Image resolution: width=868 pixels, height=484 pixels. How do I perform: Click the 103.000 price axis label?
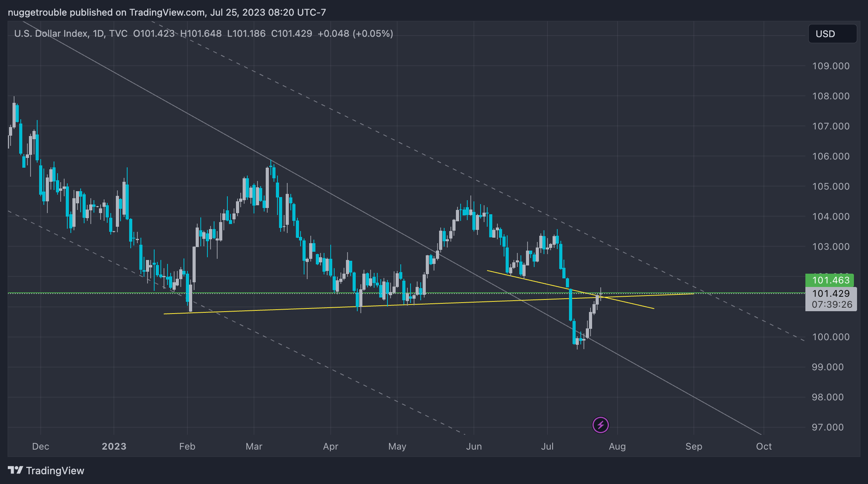tap(831, 247)
